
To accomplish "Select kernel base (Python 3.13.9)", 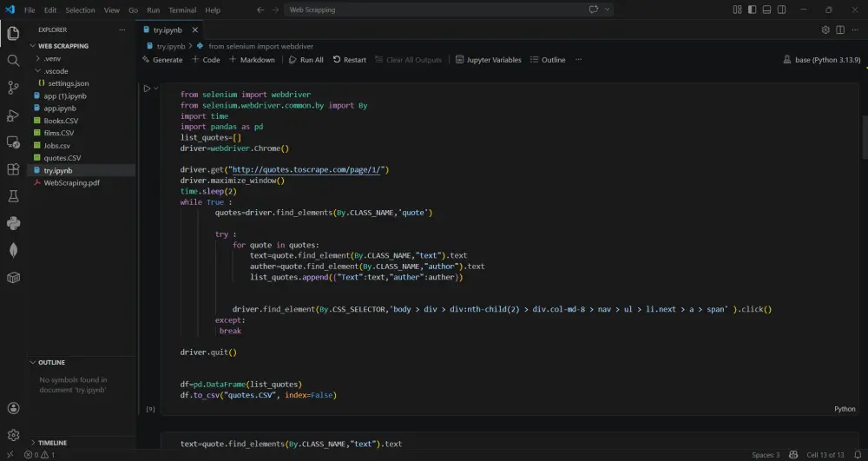I will pyautogui.click(x=822, y=60).
